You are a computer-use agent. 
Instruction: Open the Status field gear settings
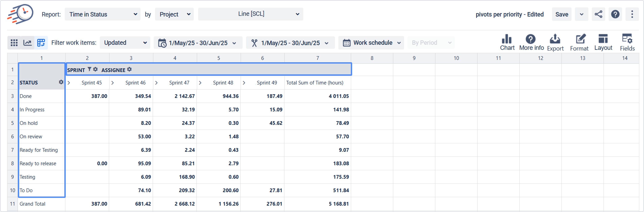pyautogui.click(x=61, y=82)
